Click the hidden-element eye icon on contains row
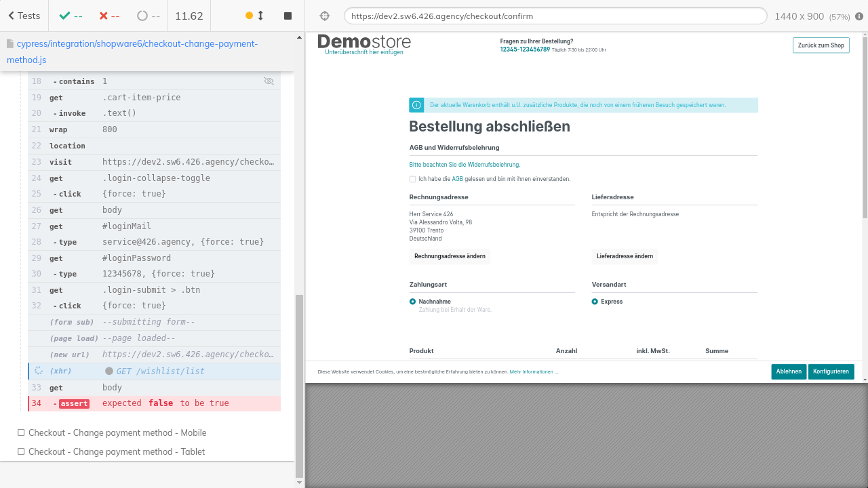 tap(269, 81)
